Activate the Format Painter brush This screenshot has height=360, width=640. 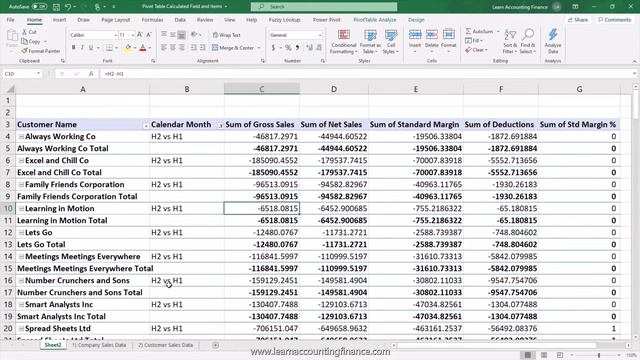(x=24, y=51)
